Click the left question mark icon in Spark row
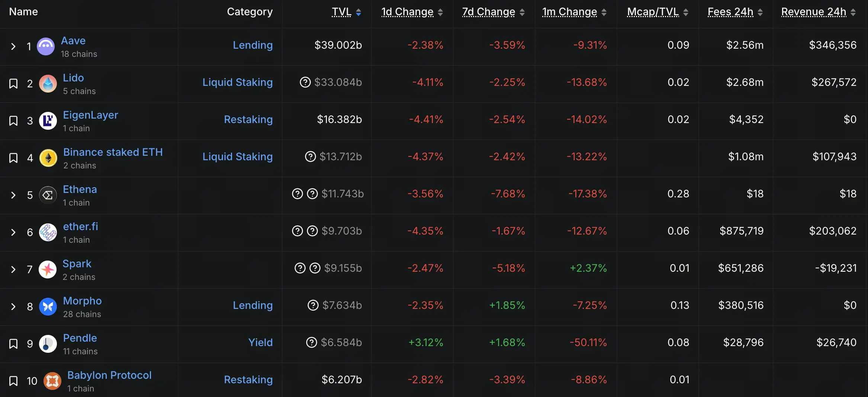This screenshot has height=397, width=868. (300, 268)
